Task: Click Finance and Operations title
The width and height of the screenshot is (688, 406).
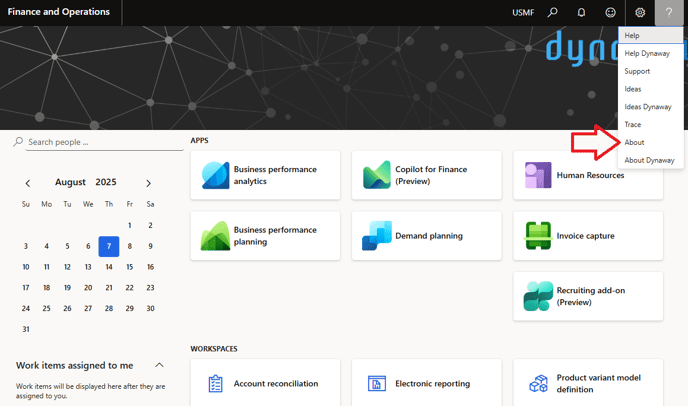Action: point(59,12)
